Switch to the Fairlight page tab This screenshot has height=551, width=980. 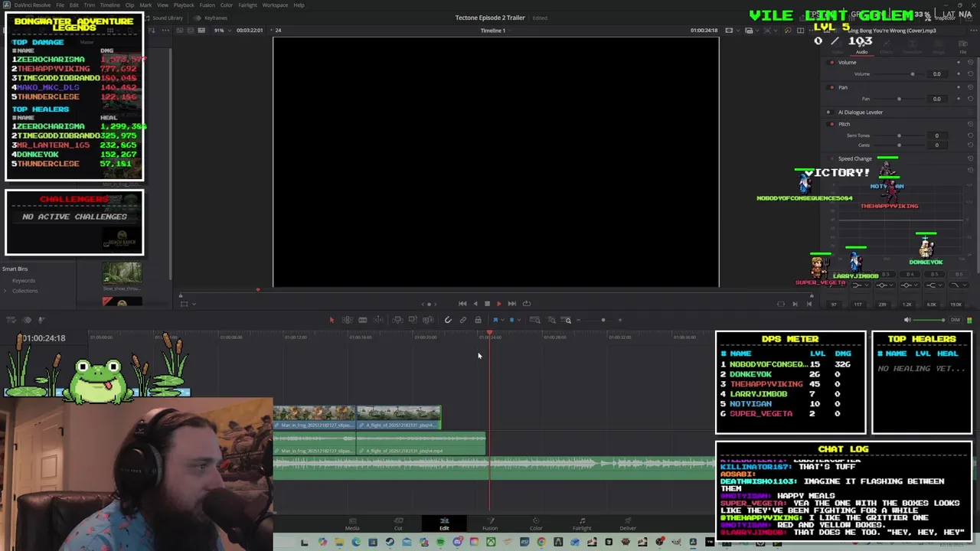582,523
